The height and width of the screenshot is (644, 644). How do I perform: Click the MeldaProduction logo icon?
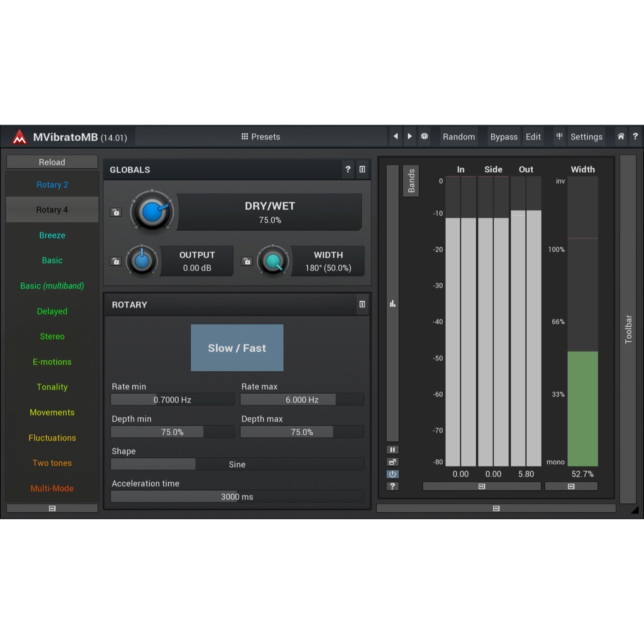(19, 137)
